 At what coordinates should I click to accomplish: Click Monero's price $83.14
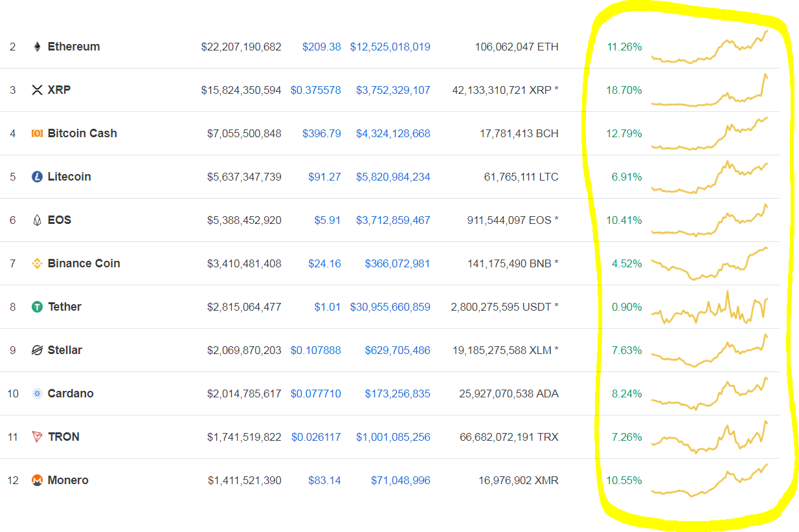click(x=324, y=480)
